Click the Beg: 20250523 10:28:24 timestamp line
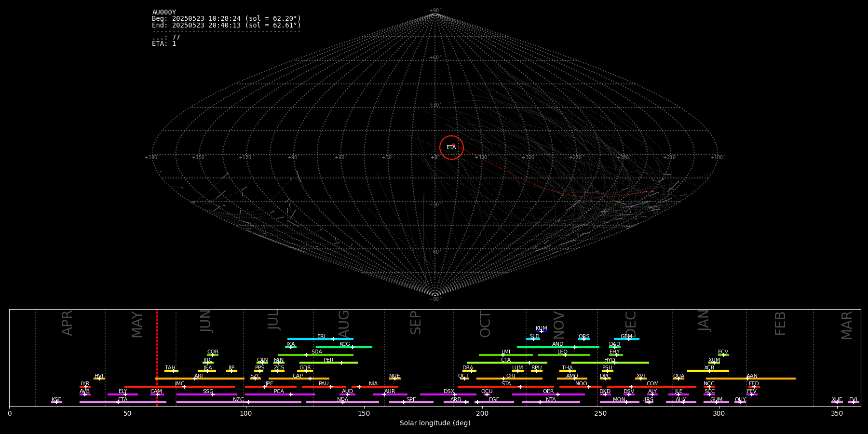Viewport: 868px width, 434px height. (227, 19)
